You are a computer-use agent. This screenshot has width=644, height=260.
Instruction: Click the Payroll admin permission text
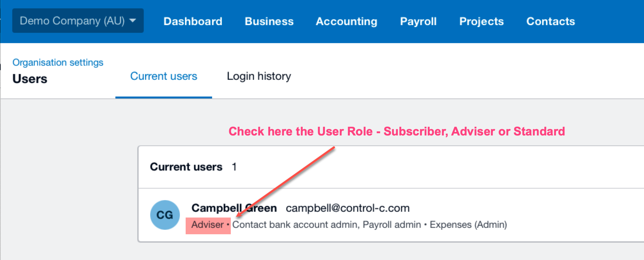[x=392, y=225]
